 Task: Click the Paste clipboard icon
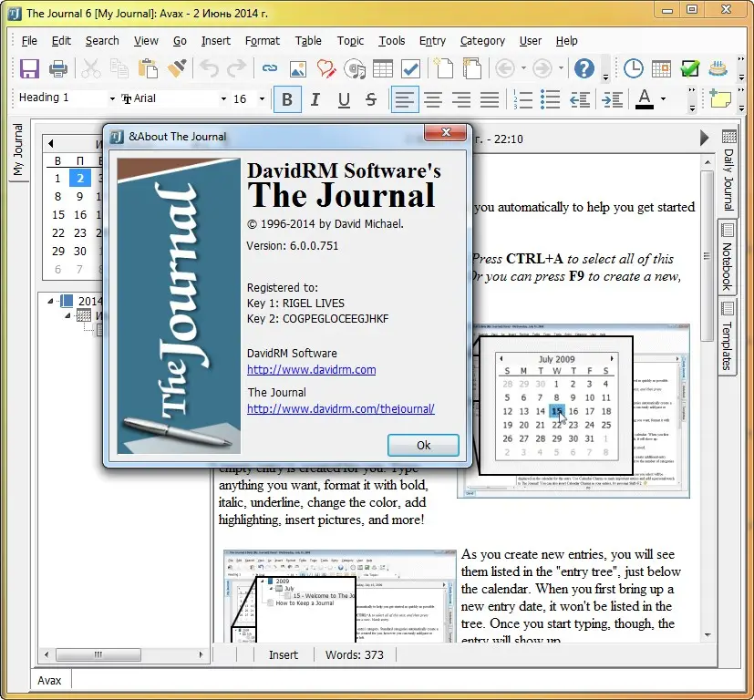click(x=148, y=68)
